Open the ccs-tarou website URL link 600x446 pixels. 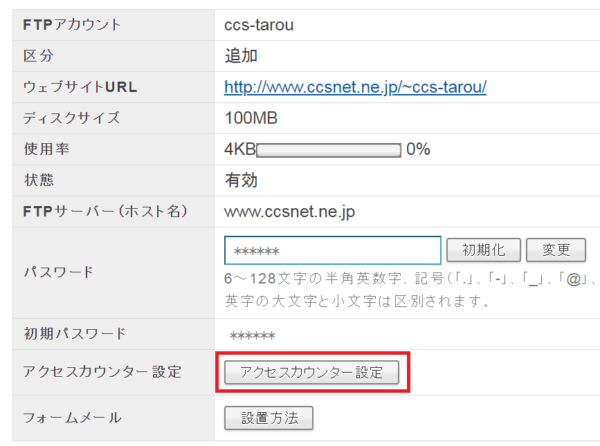355,87
